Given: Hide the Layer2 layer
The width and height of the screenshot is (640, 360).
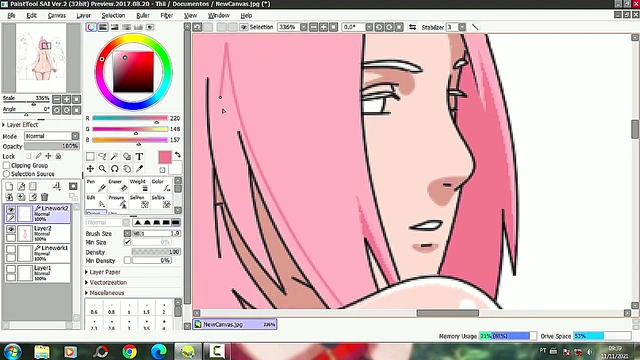Looking at the screenshot, I should (11, 229).
